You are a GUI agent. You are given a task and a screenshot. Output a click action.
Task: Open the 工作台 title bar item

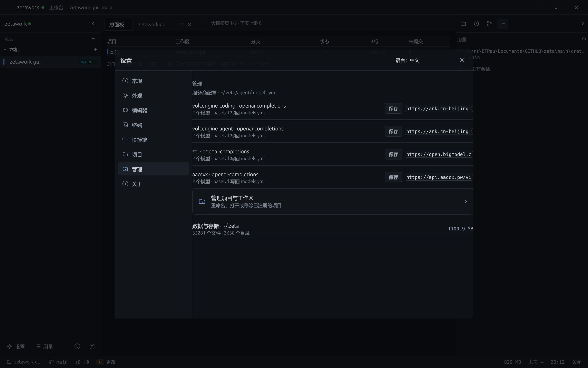click(x=56, y=8)
